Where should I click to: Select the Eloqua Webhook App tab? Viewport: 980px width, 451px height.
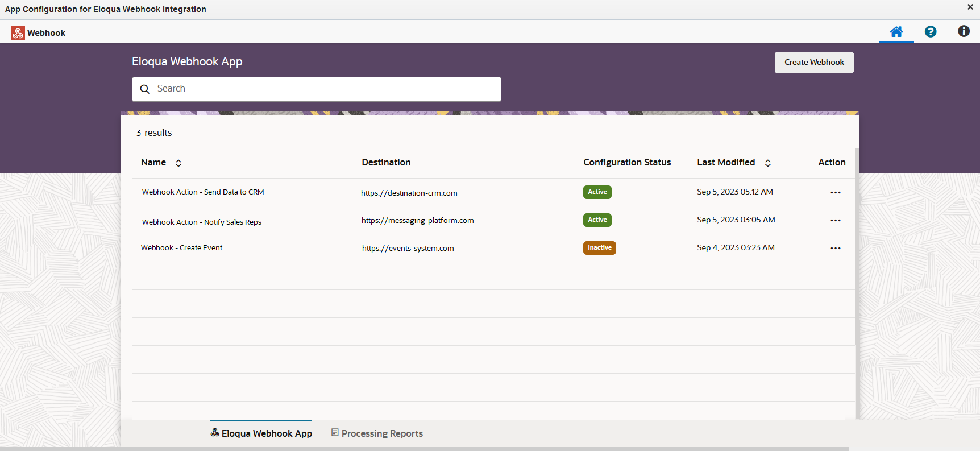[261, 433]
